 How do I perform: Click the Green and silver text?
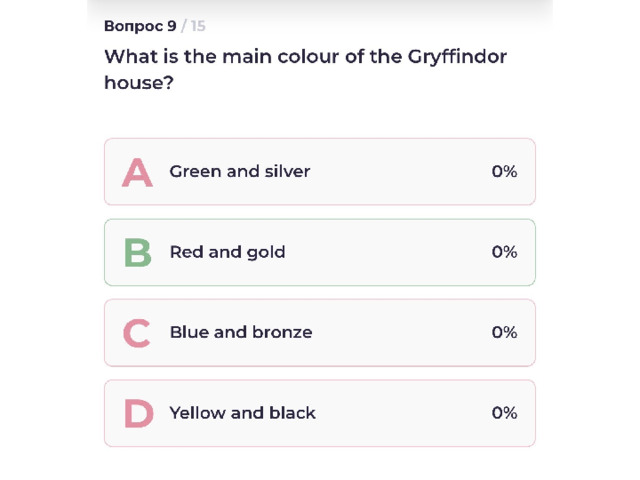[240, 171]
